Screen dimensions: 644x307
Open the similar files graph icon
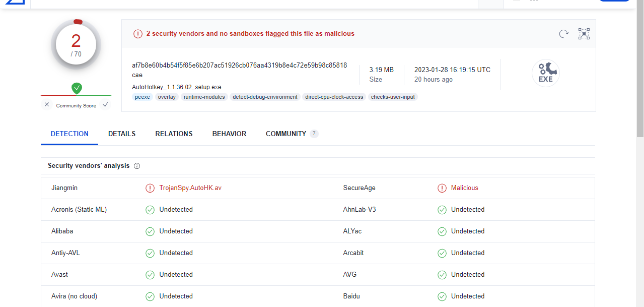point(584,34)
